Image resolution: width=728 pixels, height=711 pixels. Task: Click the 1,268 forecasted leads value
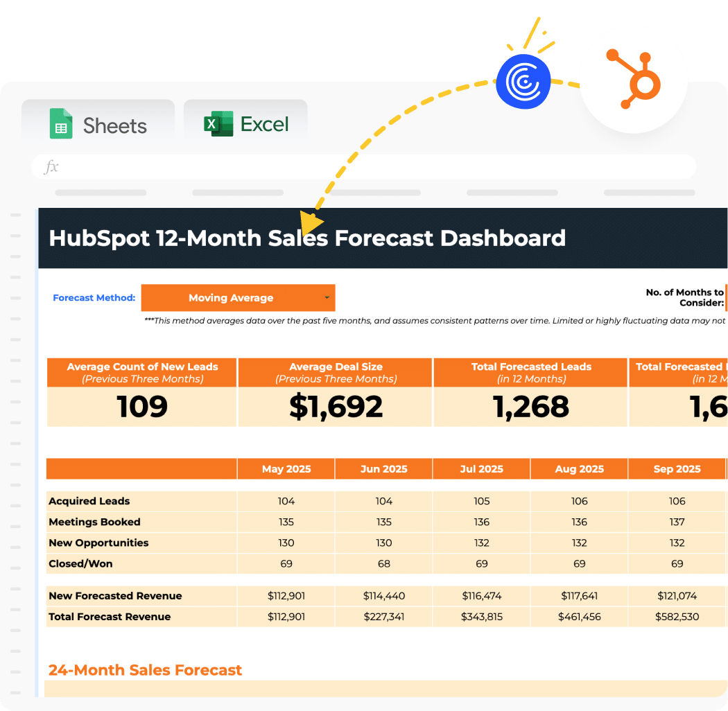[531, 407]
